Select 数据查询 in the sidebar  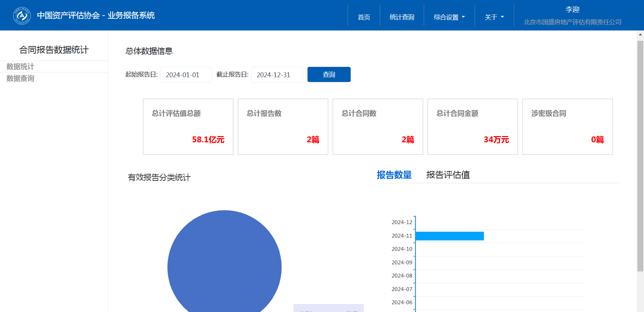tap(20, 78)
